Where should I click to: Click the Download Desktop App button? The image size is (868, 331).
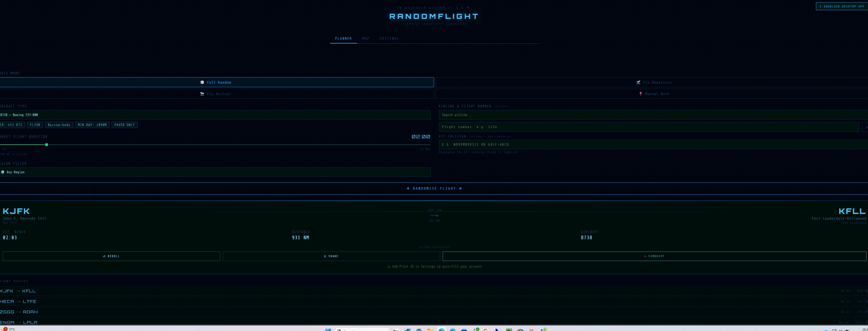click(x=841, y=6)
